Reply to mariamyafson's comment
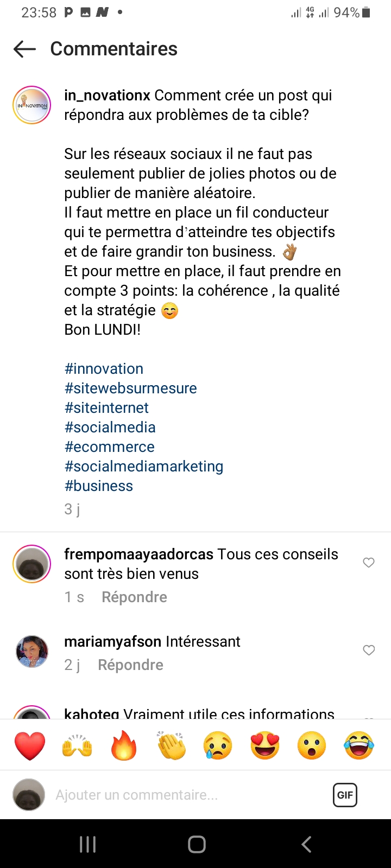The width and height of the screenshot is (391, 868). point(130,665)
